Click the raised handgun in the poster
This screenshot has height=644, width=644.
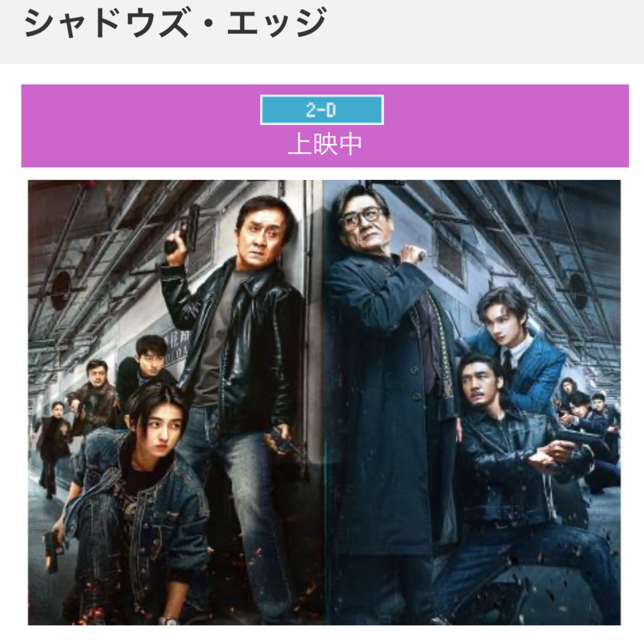click(183, 231)
